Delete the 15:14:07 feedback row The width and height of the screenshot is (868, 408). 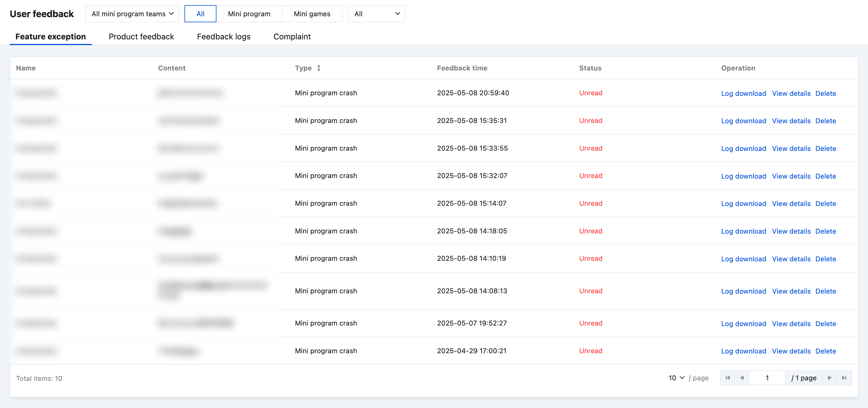click(x=825, y=204)
